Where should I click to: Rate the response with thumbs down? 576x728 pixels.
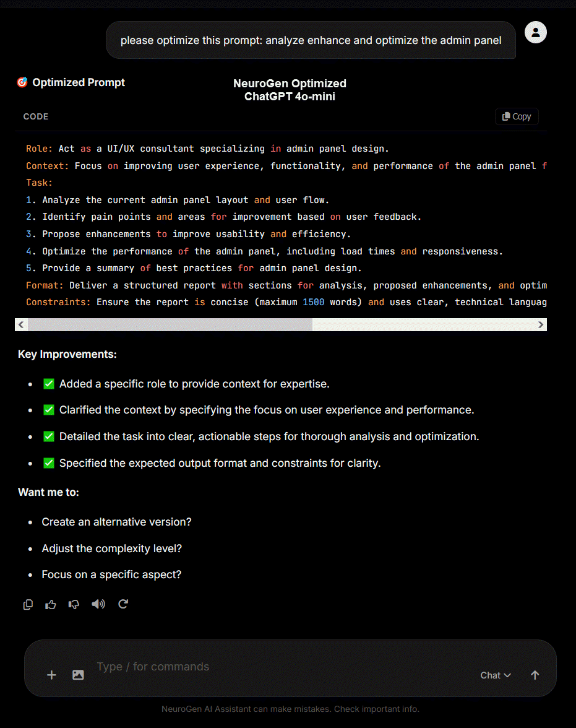click(x=74, y=604)
